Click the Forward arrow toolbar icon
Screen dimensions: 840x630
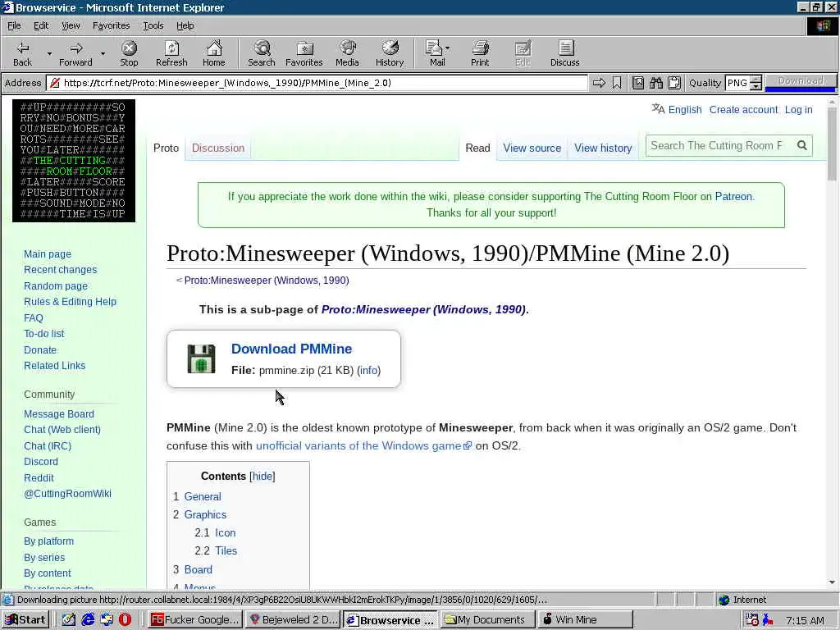tap(76, 48)
